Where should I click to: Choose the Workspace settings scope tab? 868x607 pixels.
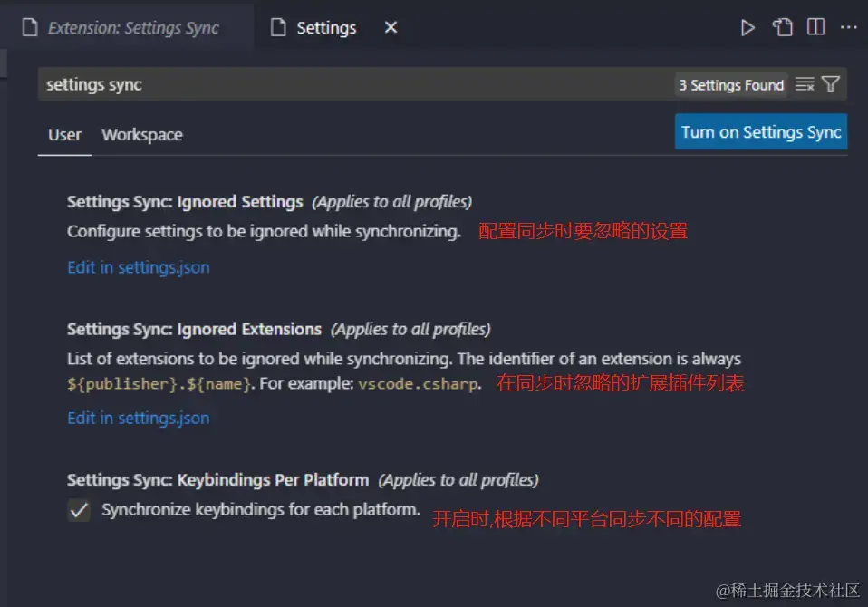(x=142, y=134)
